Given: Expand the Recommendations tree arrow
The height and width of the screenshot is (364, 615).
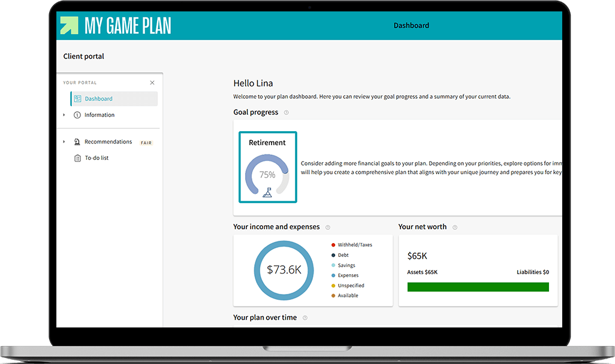Looking at the screenshot, I should [x=64, y=142].
